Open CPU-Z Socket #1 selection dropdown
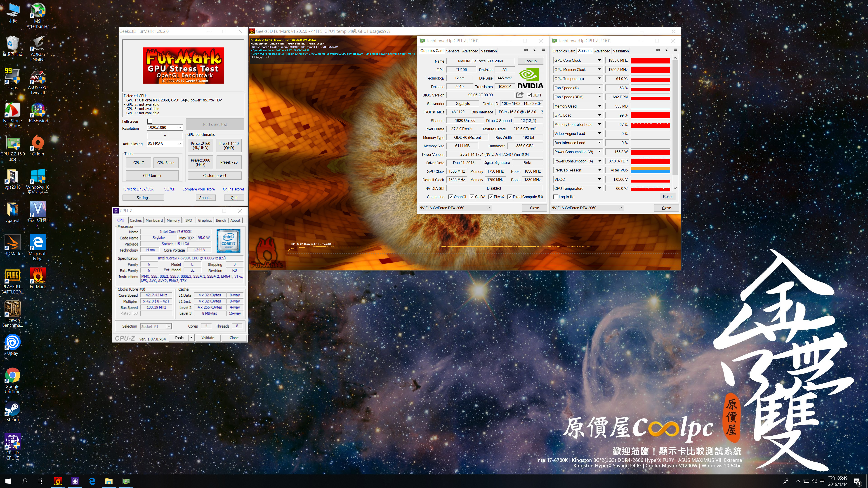The image size is (868, 488). [x=156, y=326]
